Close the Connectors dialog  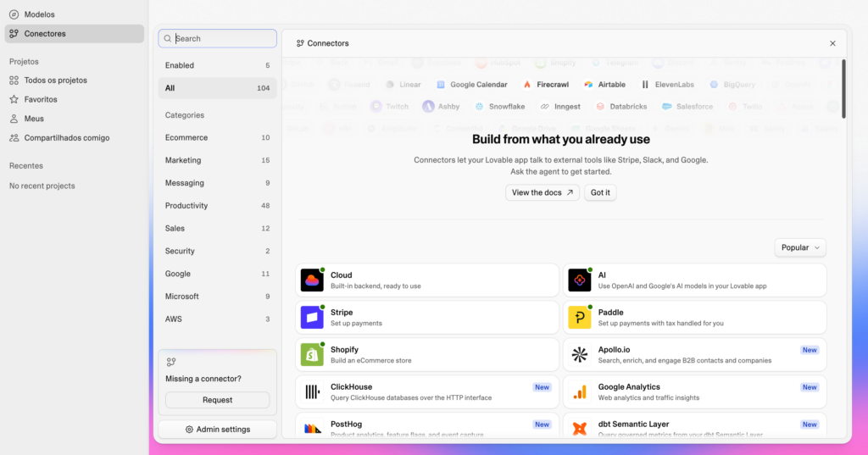pos(832,43)
